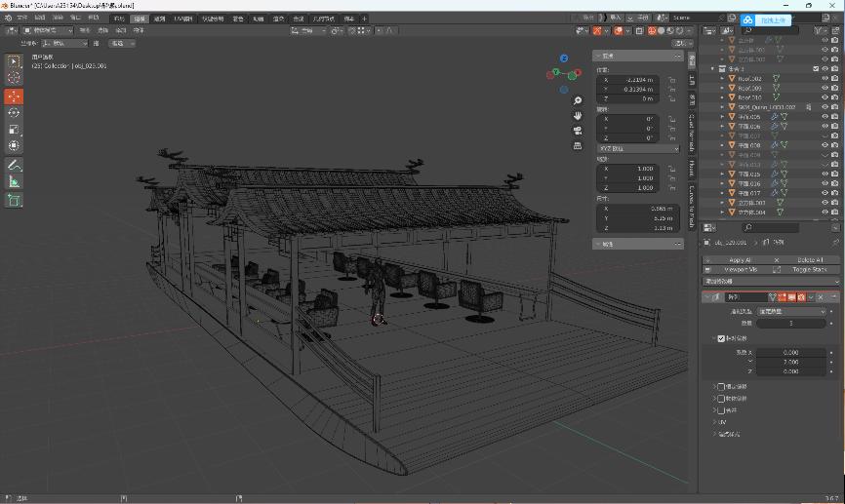Select the Rotate tool in the left toolbar

tap(14, 112)
